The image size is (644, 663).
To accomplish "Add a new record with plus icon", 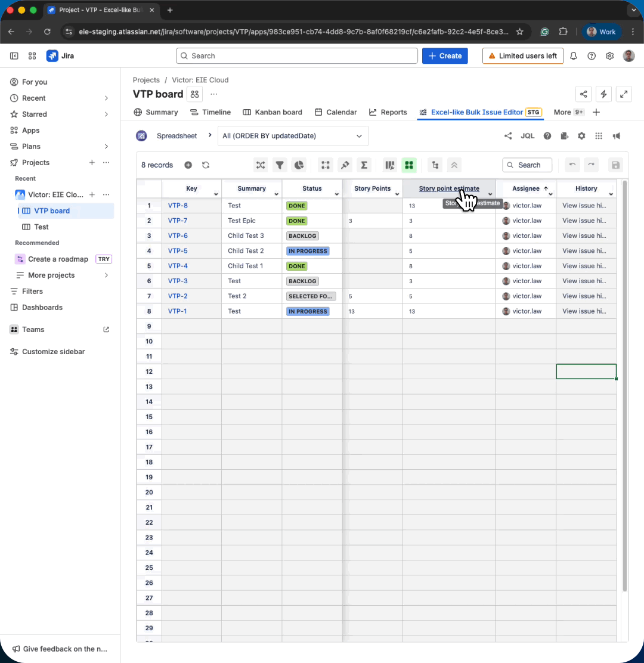I will (x=188, y=165).
